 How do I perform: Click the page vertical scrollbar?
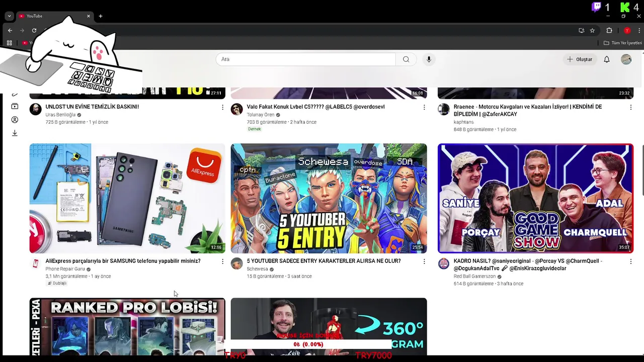642,171
